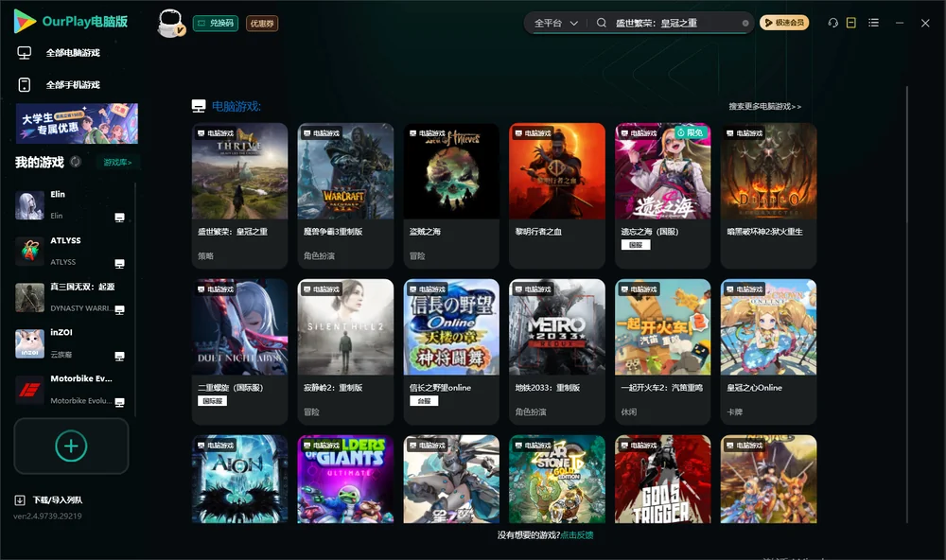The width and height of the screenshot is (946, 560).
Task: Click the 国服 tag on 遗忘之海
Action: click(636, 245)
